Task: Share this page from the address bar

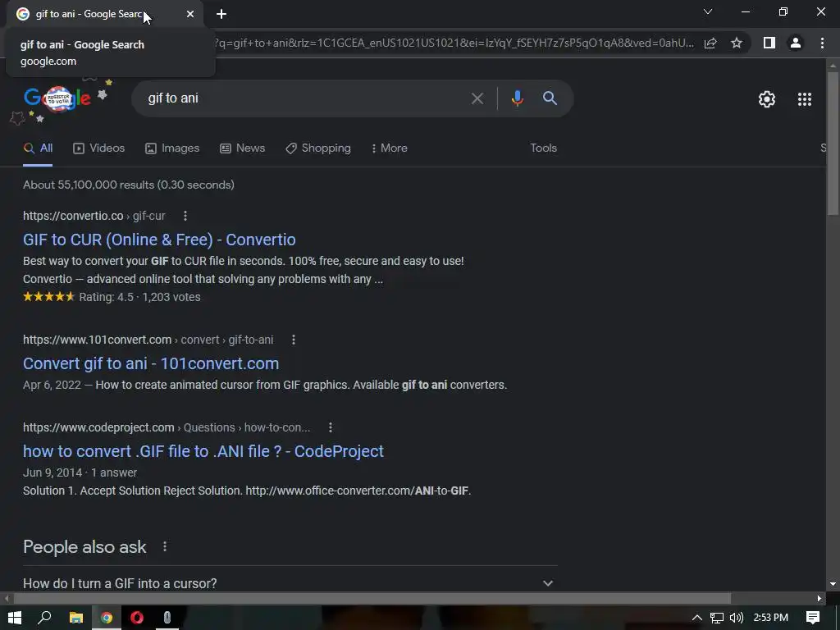Action: click(x=710, y=43)
